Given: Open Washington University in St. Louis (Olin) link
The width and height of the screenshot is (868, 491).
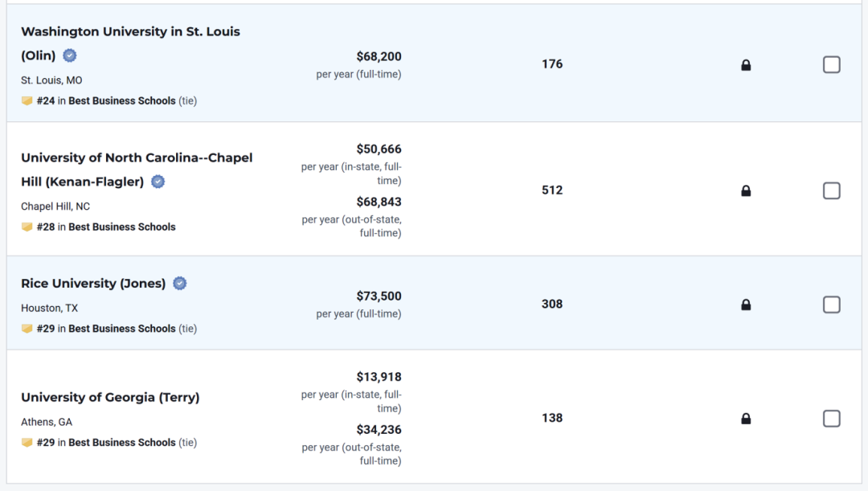Looking at the screenshot, I should (x=130, y=32).
